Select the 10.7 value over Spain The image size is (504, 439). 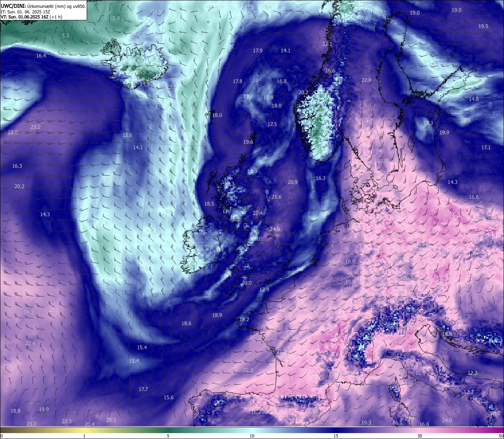point(219,403)
